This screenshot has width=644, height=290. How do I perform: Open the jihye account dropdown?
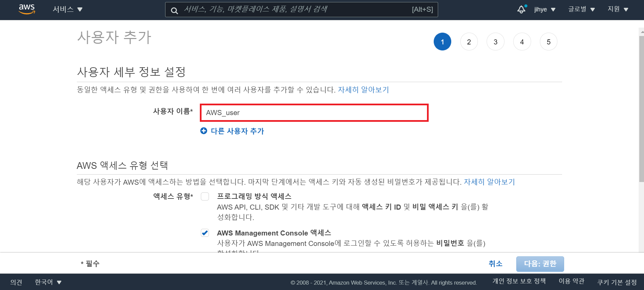545,9
